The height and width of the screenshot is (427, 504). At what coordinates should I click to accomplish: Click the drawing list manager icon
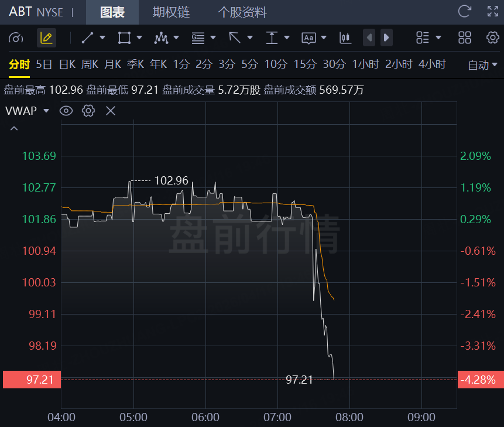point(423,37)
